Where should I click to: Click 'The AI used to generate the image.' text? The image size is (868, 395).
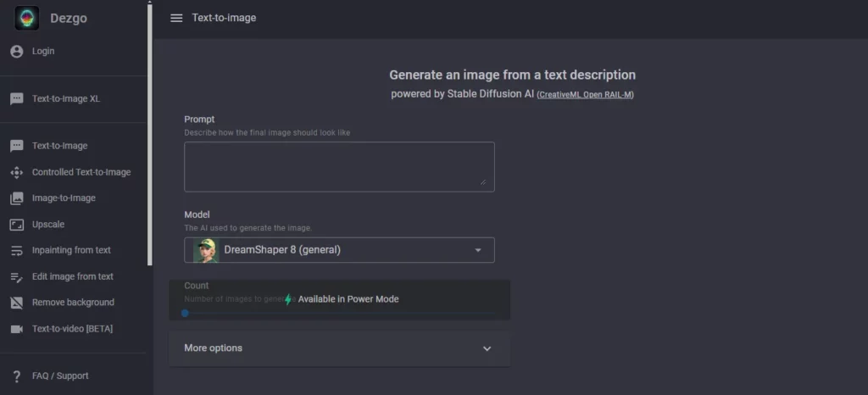pos(248,228)
